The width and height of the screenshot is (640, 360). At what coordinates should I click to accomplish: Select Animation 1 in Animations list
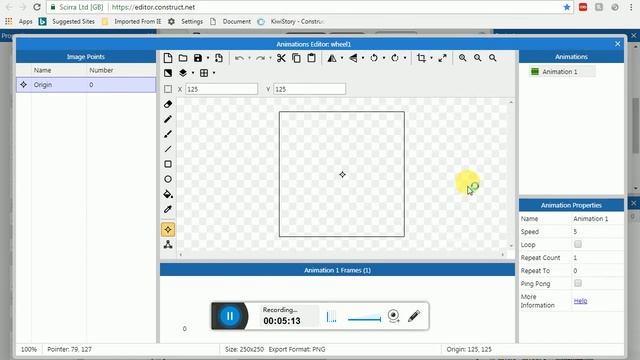tap(562, 72)
